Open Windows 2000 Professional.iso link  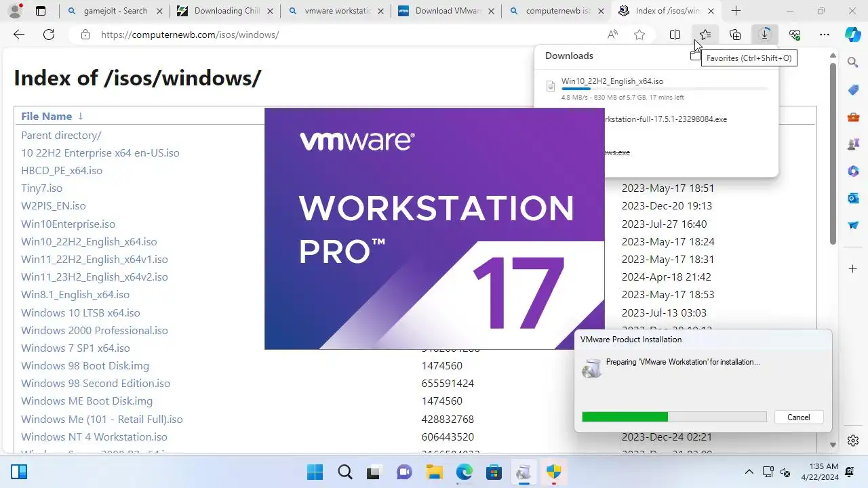tap(94, 330)
